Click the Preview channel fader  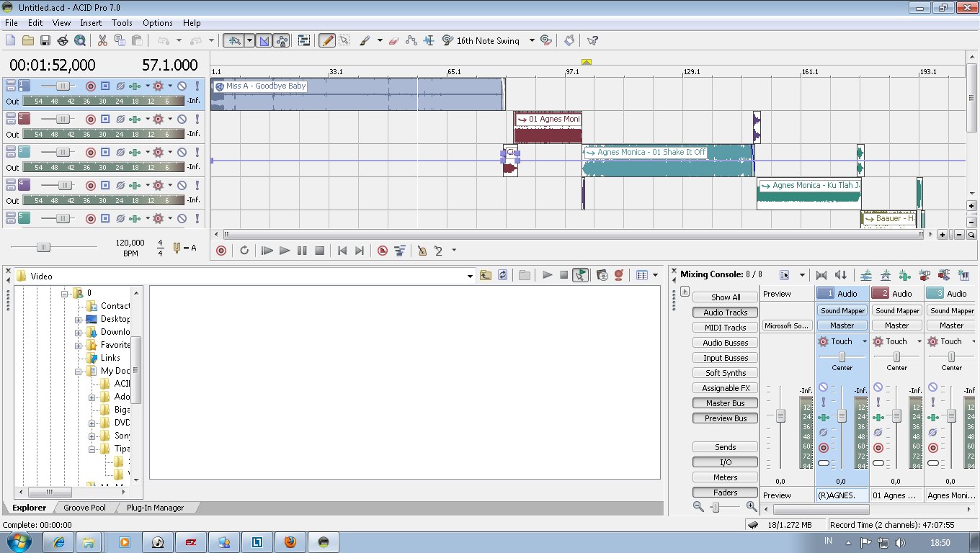pyautogui.click(x=780, y=416)
